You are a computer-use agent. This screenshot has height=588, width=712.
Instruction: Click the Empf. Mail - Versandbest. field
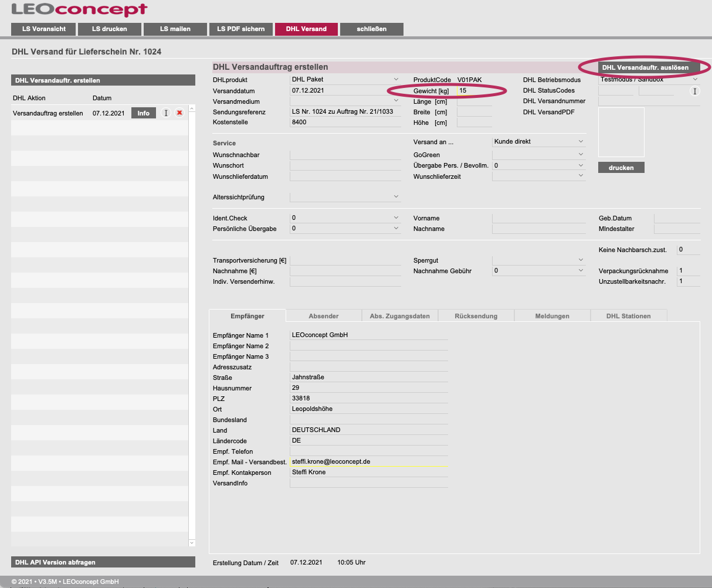click(x=369, y=461)
